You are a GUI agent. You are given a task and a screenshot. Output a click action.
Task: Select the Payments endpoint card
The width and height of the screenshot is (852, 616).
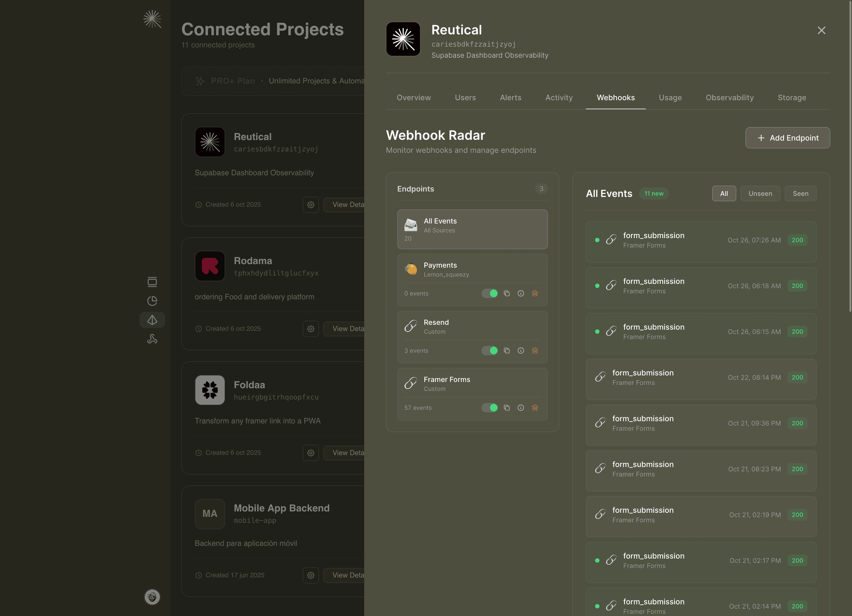click(472, 280)
